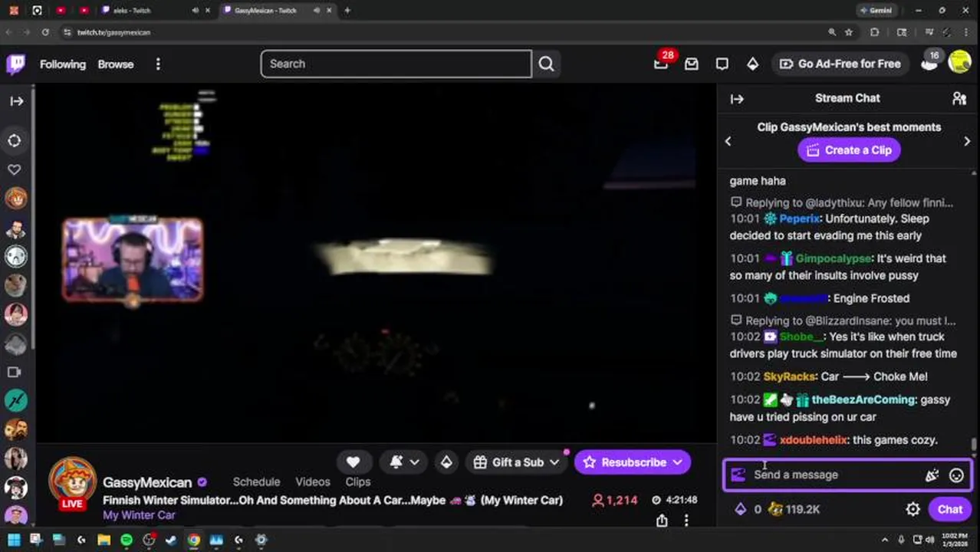
Task: Click the Browse nav link
Action: pyautogui.click(x=116, y=64)
